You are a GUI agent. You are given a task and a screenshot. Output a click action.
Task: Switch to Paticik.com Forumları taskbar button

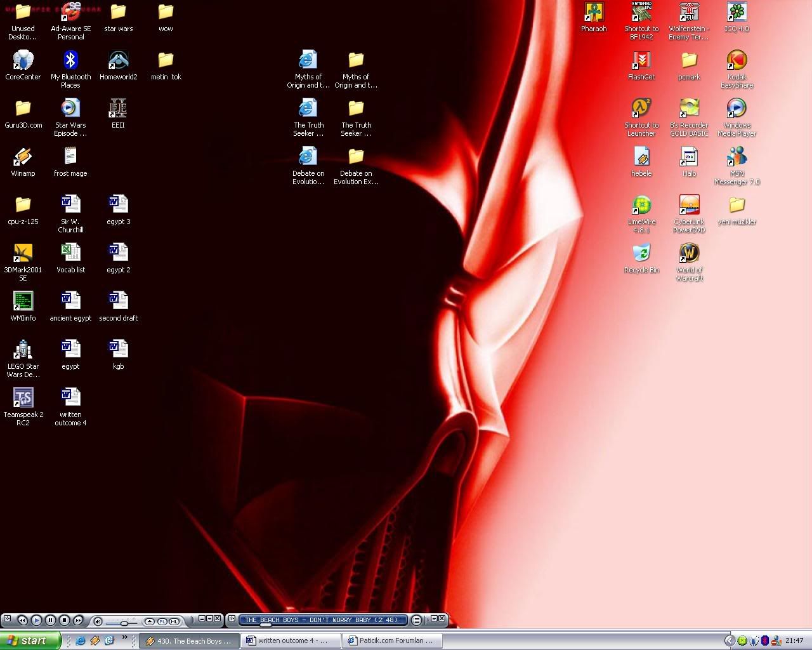[x=392, y=641]
